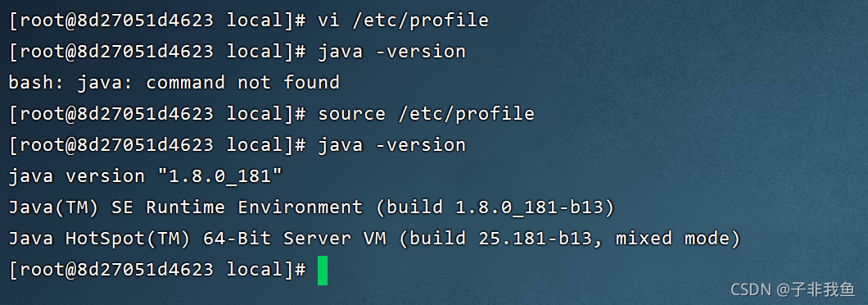Click the word 'Environment' in runtime line

coord(300,207)
